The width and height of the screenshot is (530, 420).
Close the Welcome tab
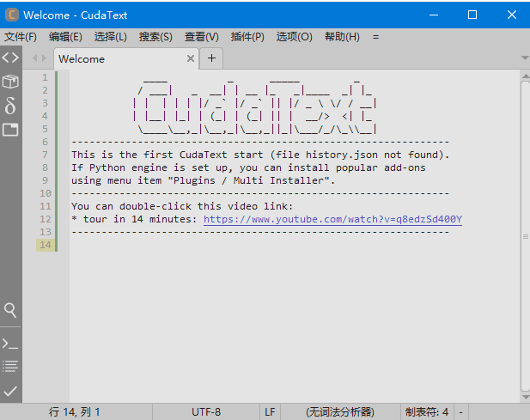coord(192,59)
